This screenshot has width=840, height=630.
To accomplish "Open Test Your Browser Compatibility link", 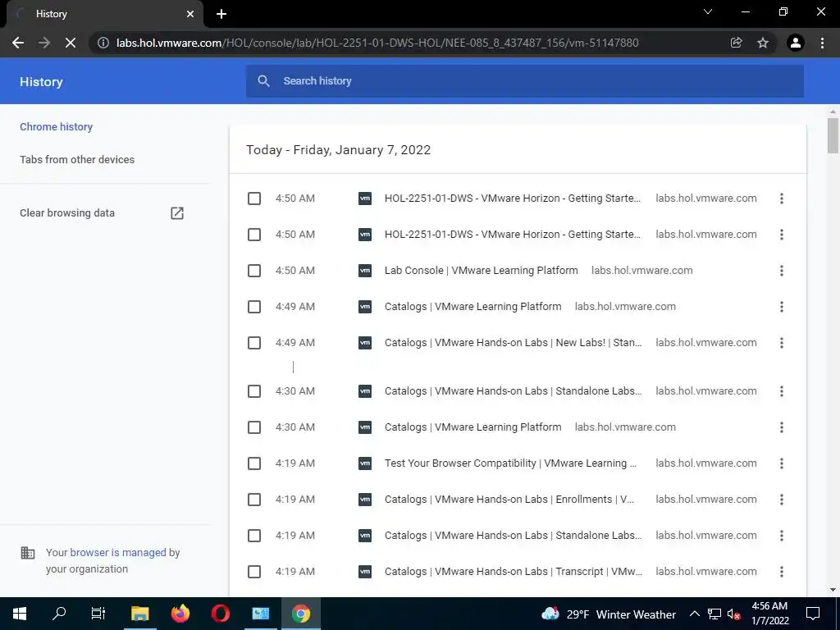I will [x=510, y=463].
